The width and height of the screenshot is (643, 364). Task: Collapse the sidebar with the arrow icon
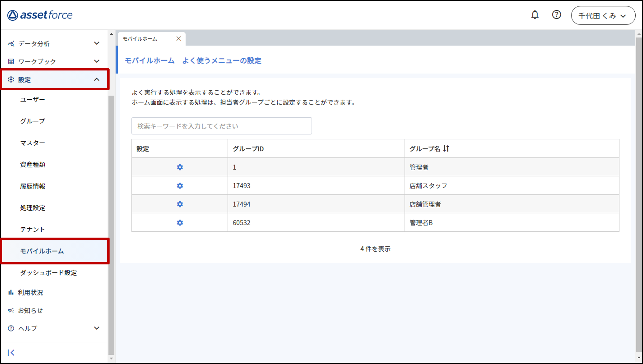click(x=11, y=352)
